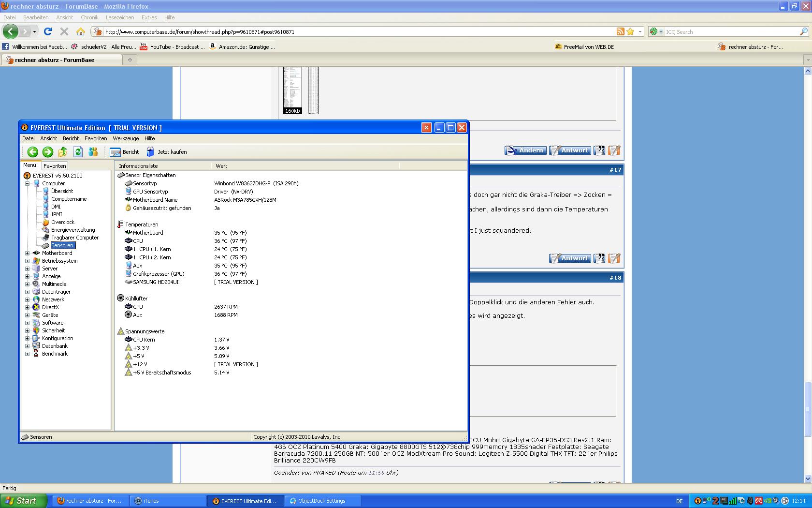
Task: Select Overclock tree item
Action: point(62,222)
